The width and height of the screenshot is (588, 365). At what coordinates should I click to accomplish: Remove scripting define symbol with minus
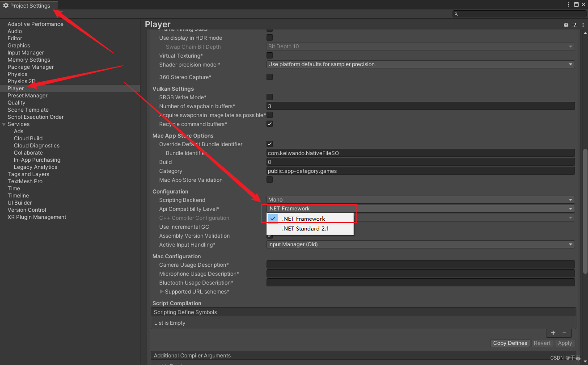[564, 333]
